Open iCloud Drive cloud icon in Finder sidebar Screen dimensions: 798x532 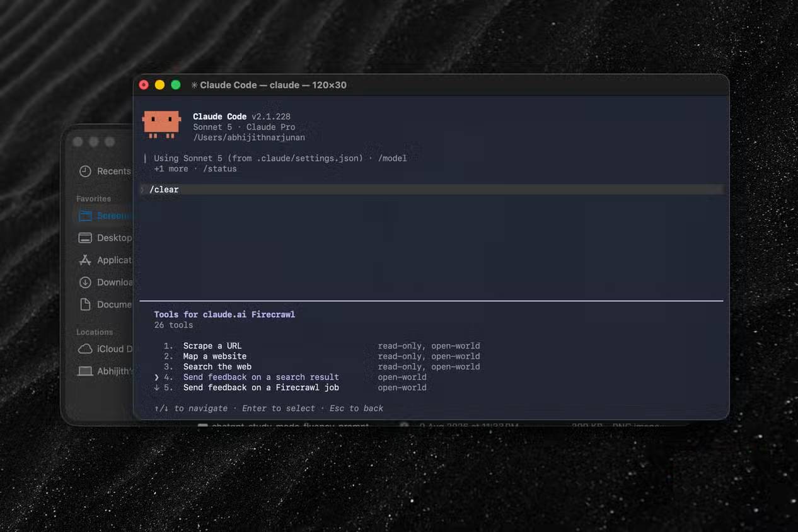(85, 349)
